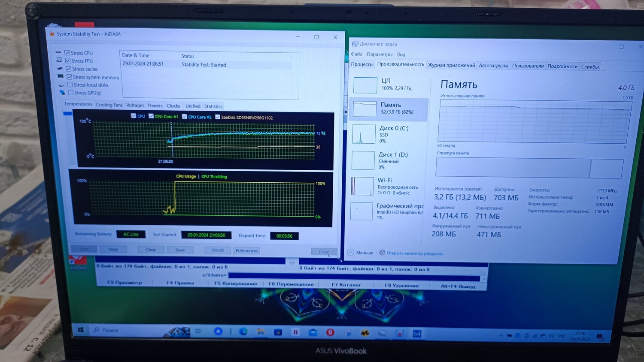Click the Stress FPU 123 icon
Viewport: 644px width, 362px height.
[x=59, y=60]
